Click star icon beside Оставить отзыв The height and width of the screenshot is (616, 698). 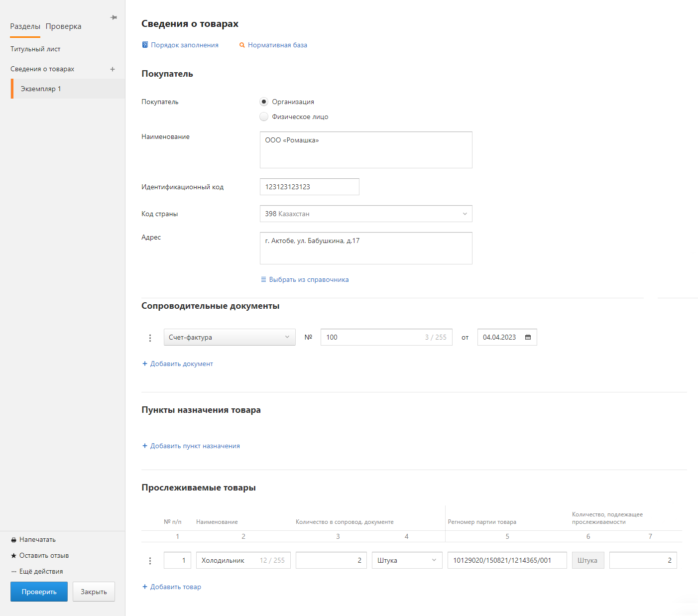14,556
